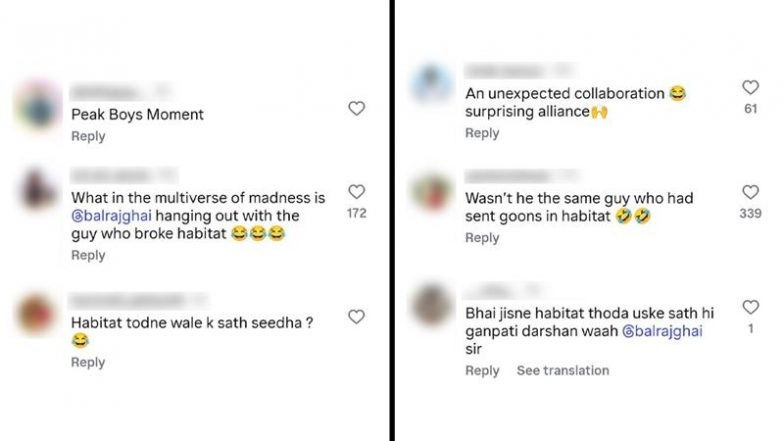
Task: Like the 'Habitat todne wale' comment
Action: pyautogui.click(x=356, y=317)
